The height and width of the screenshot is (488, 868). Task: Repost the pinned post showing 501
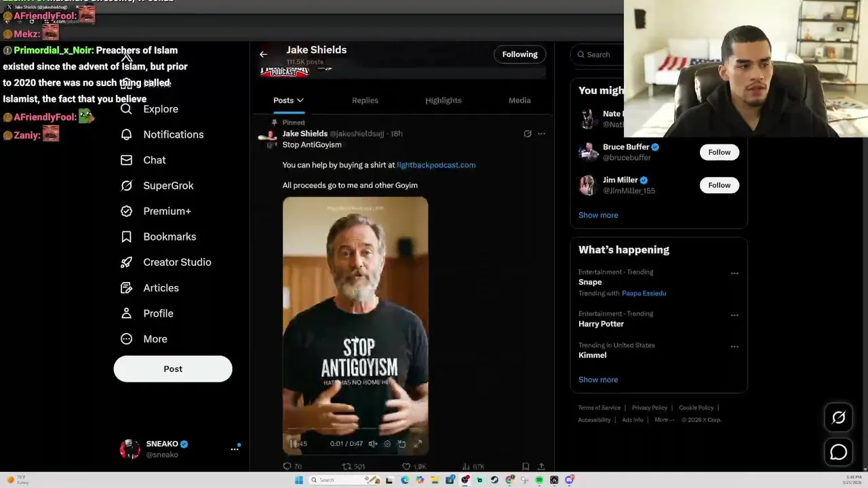click(x=353, y=466)
